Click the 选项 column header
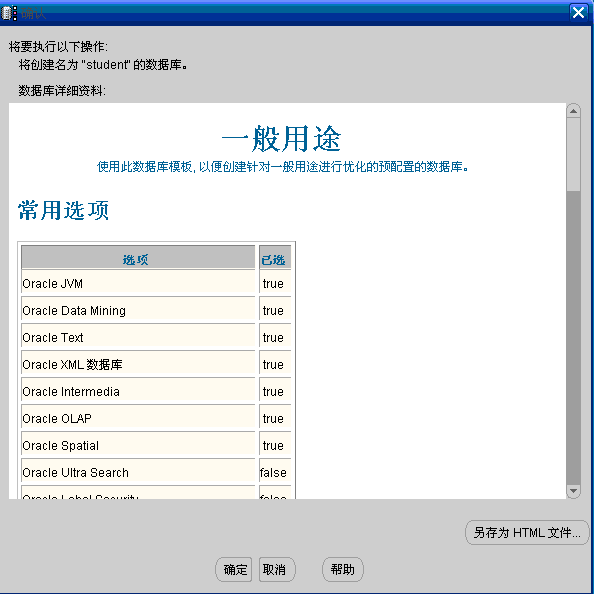Viewport: 594px width, 594px height. tap(138, 258)
